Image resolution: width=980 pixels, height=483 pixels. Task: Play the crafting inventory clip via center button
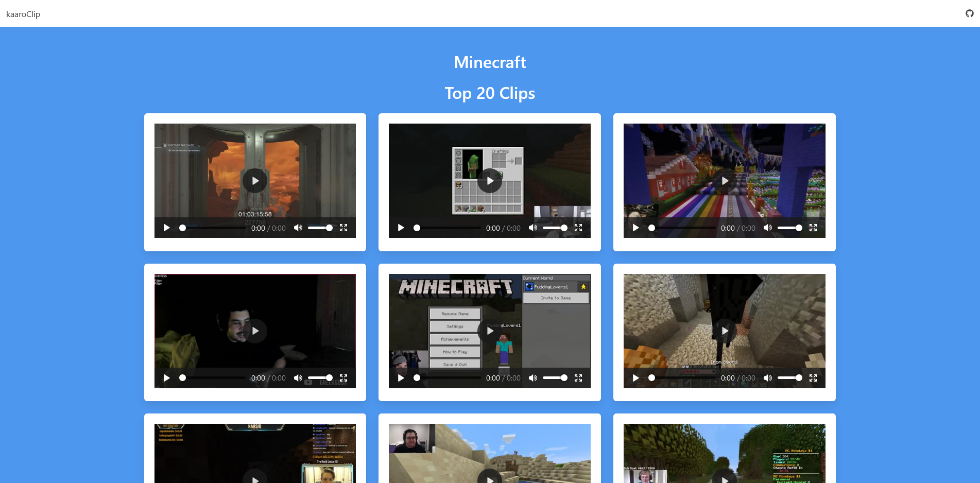[x=490, y=181]
